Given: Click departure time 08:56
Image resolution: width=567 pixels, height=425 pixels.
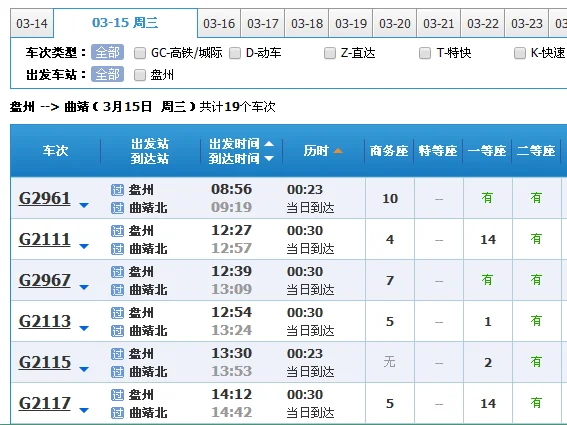Looking at the screenshot, I should click(x=231, y=189).
